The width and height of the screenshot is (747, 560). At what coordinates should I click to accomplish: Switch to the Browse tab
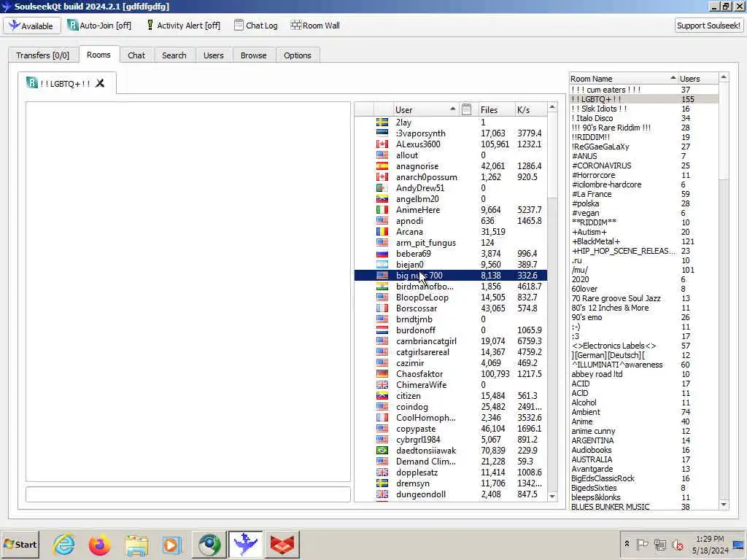[x=253, y=55]
